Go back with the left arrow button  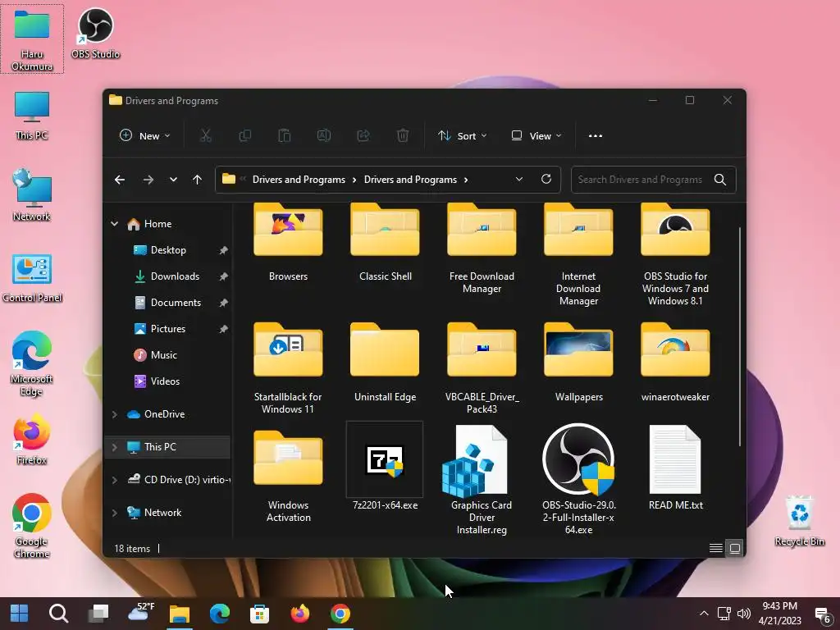(x=120, y=180)
